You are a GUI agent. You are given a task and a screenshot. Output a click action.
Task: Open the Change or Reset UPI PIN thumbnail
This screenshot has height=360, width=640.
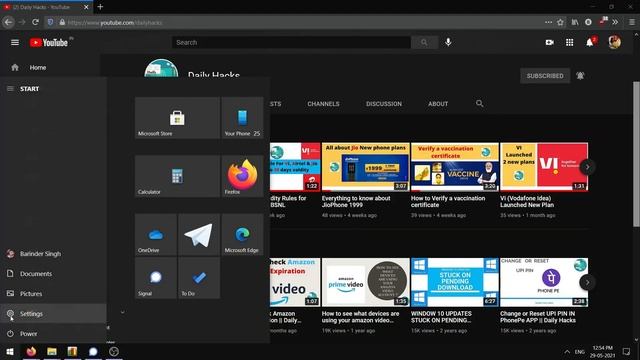[544, 282]
